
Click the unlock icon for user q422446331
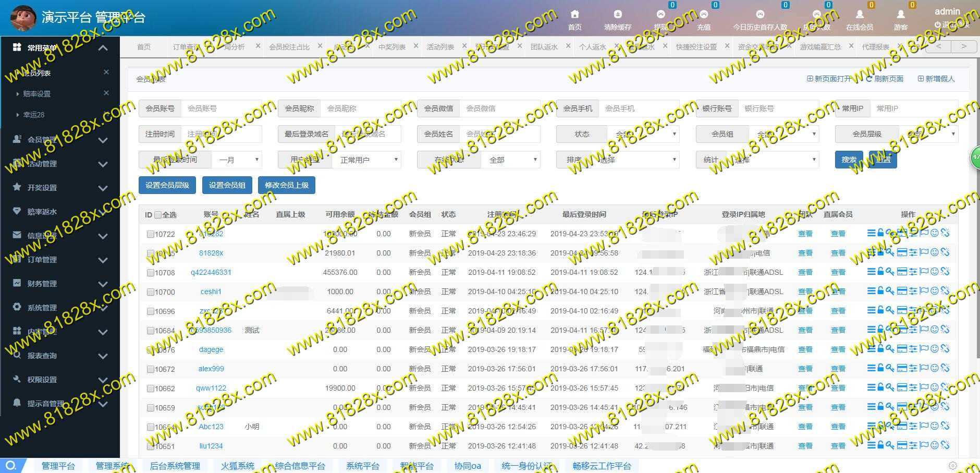[x=880, y=272]
